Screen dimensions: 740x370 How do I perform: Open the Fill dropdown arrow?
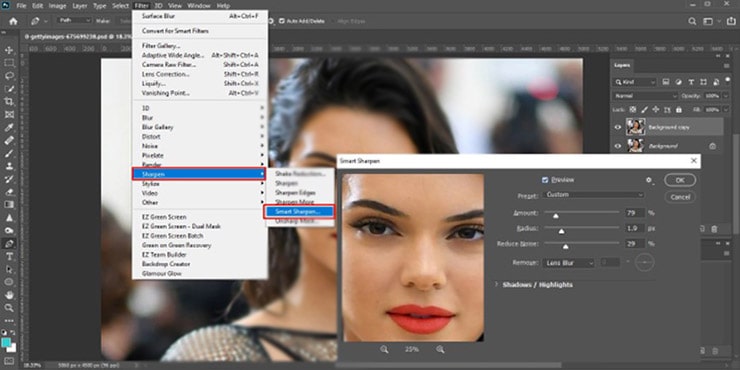[x=726, y=109]
